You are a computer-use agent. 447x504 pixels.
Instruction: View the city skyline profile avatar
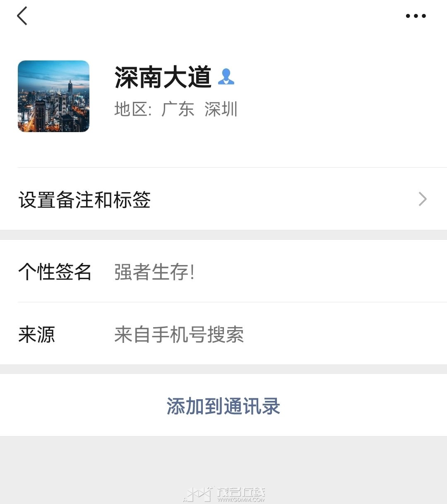click(x=53, y=96)
